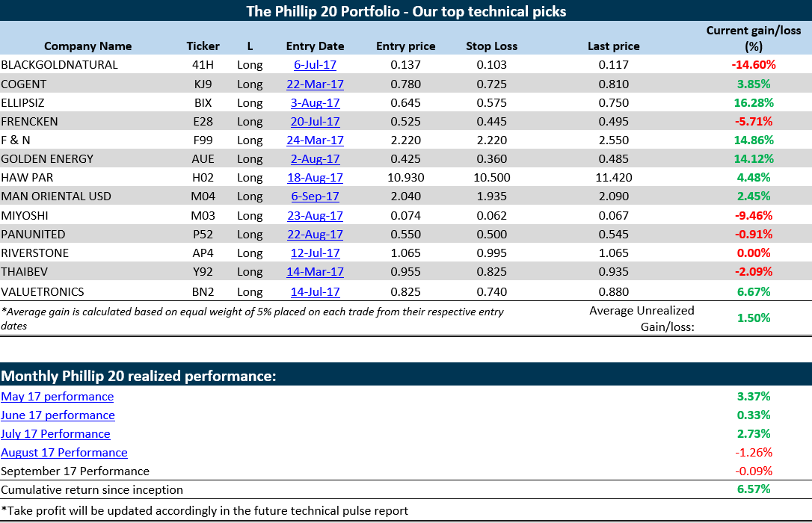
Task: Open the 22-Aug-17 link for PANUNITED
Action: point(315,235)
